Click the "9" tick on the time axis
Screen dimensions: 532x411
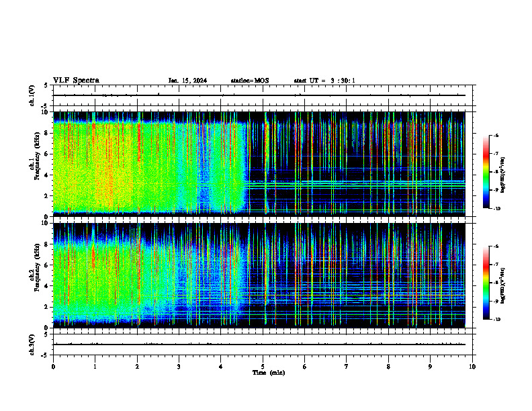tap(430, 367)
